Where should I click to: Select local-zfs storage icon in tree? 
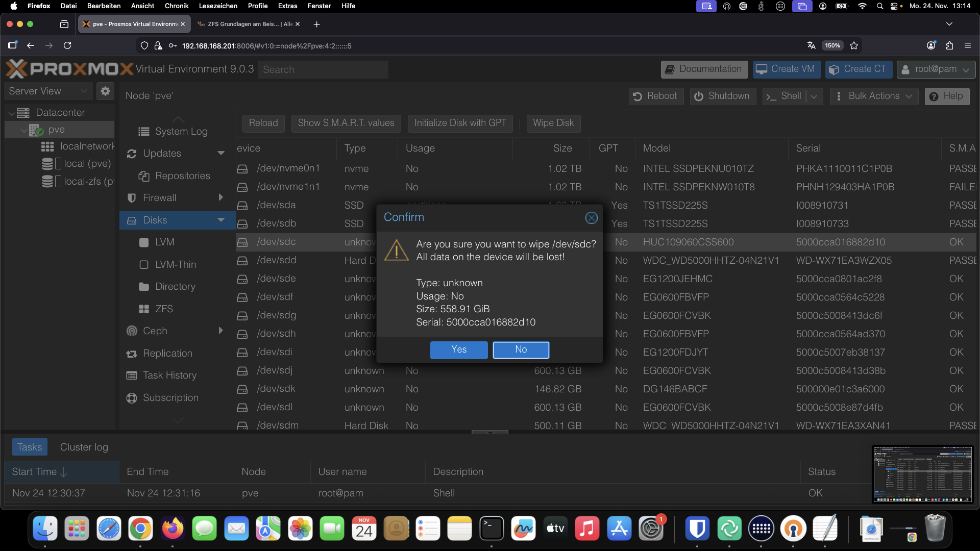coord(47,182)
